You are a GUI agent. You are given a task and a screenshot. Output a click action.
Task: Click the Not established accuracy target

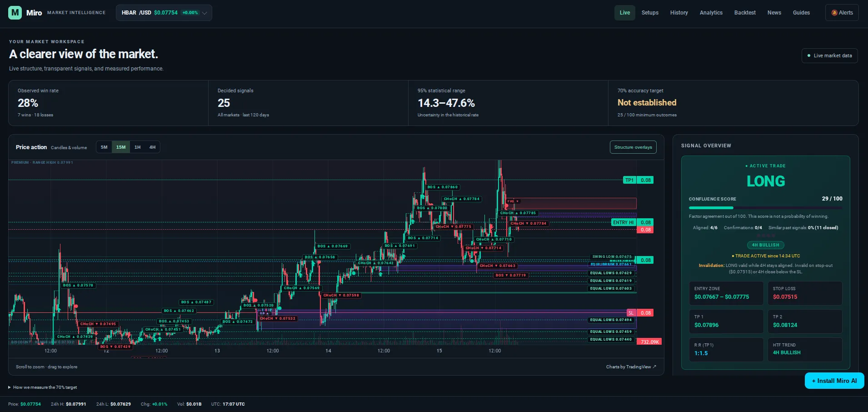647,103
